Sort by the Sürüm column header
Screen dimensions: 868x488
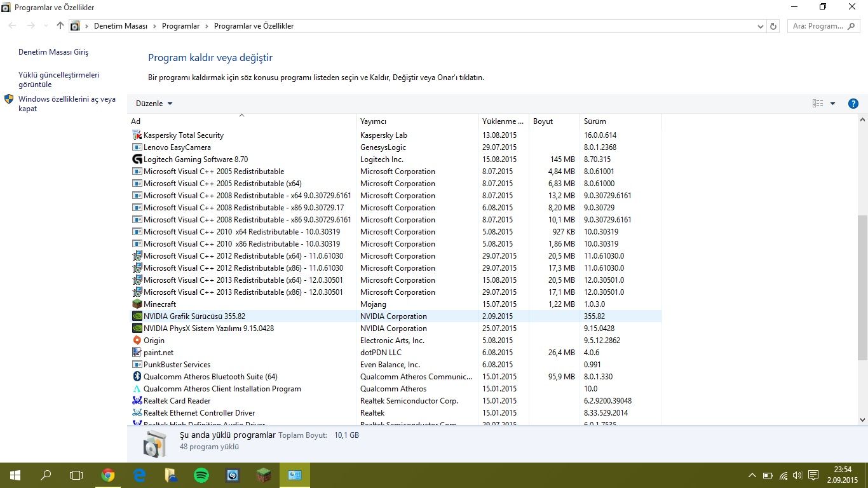620,121
